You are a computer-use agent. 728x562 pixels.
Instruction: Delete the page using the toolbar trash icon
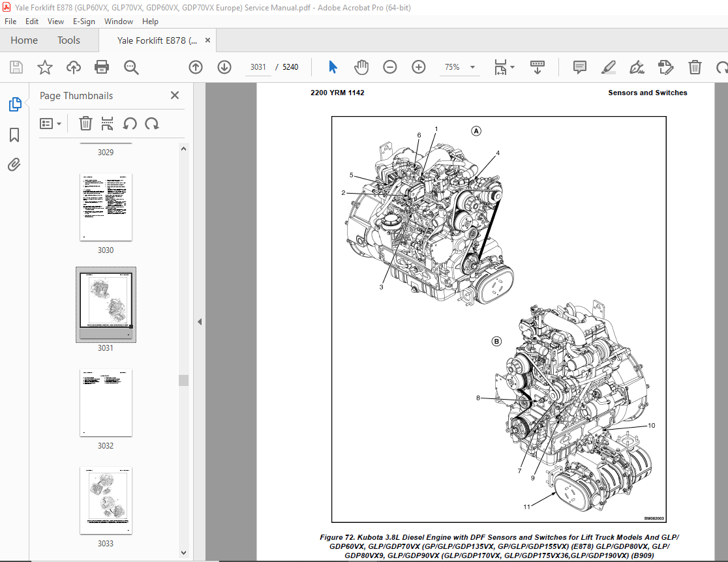695,67
